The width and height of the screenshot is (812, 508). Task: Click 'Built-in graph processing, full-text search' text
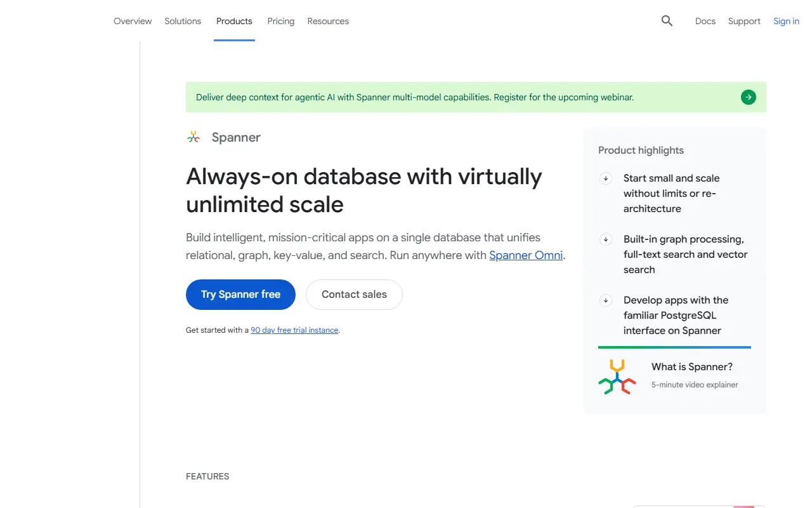686,255
